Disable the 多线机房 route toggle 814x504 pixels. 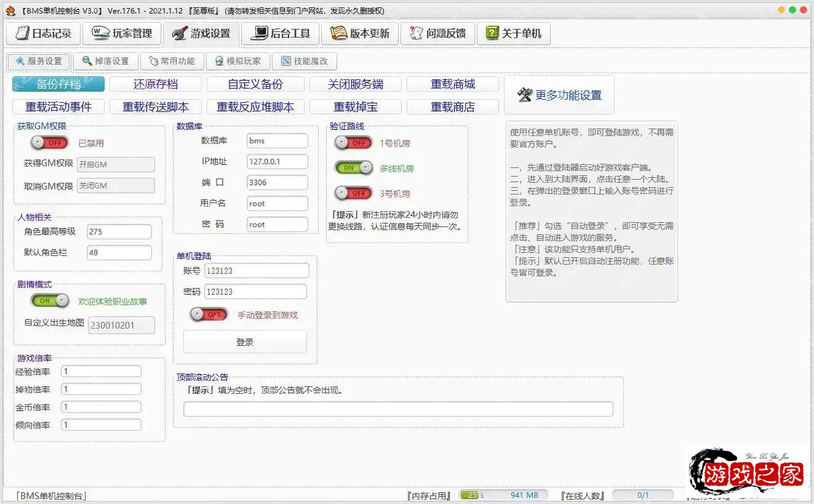tap(353, 167)
